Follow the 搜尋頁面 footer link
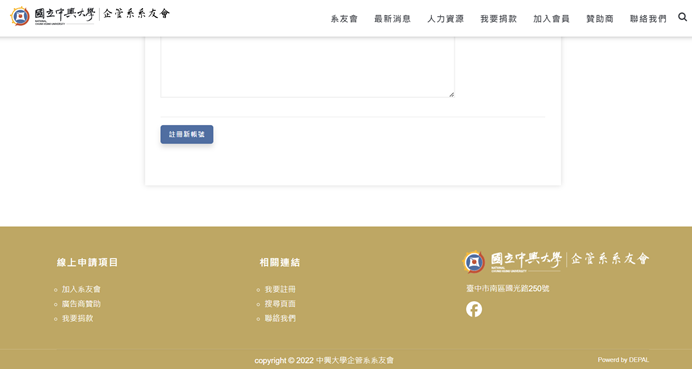Image resolution: width=692 pixels, height=369 pixels. coord(280,304)
